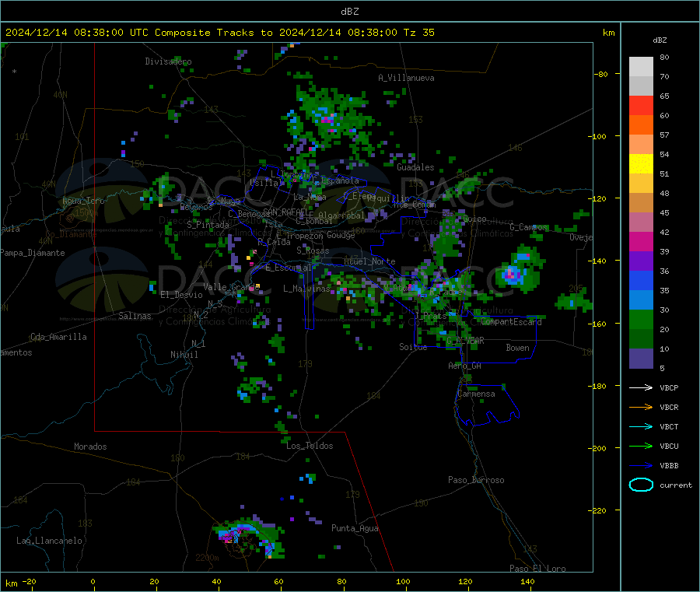Click the Punta_Agua map label
Viewport: 700px width, 592px height.
pyautogui.click(x=355, y=528)
